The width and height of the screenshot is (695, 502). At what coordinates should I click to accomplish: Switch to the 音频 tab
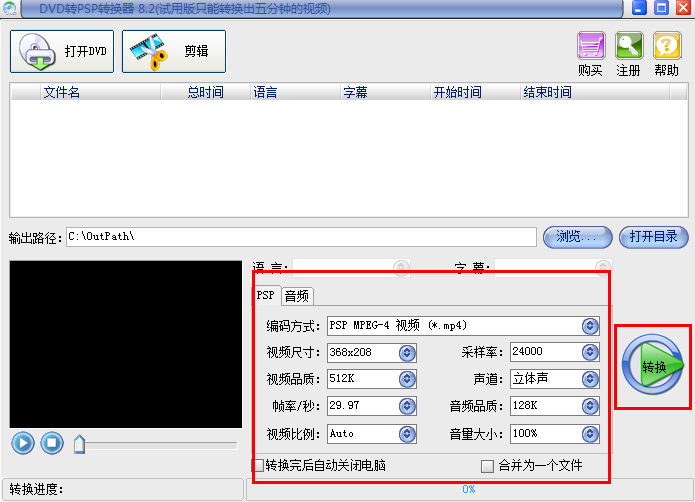coord(297,296)
